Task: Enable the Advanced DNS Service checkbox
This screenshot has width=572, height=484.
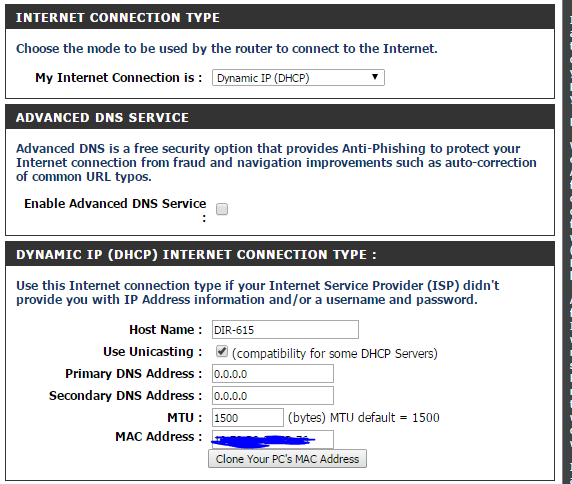Action: (222, 209)
